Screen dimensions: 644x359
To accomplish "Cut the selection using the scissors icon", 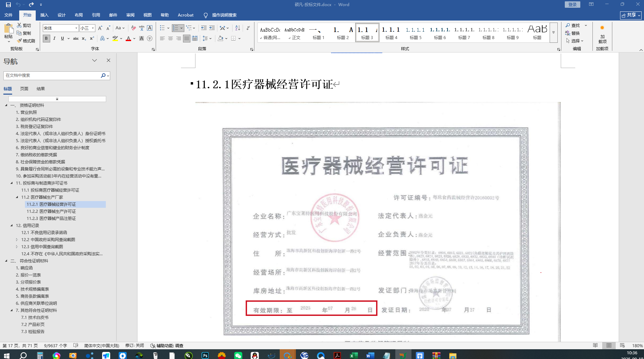I will point(24,25).
